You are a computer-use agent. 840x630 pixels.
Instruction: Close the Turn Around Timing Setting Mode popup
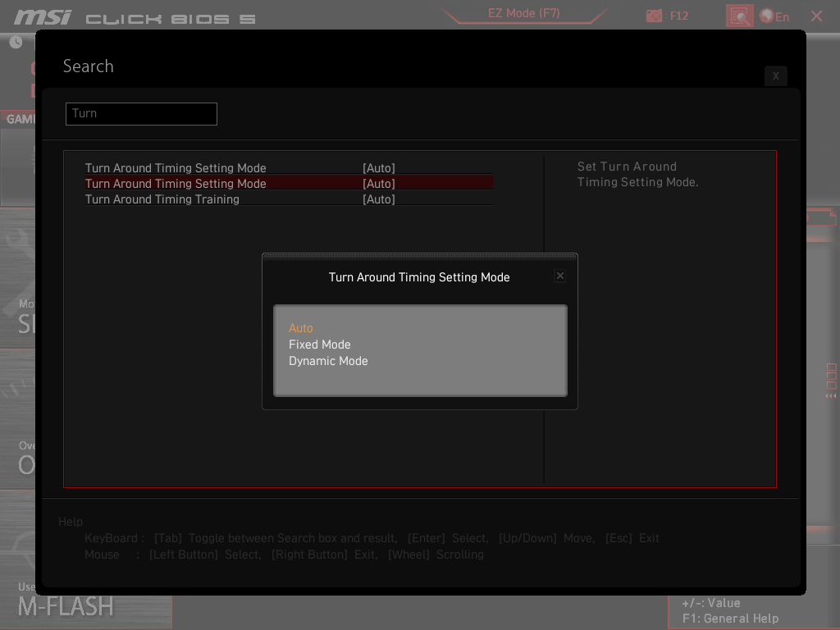[x=559, y=276]
